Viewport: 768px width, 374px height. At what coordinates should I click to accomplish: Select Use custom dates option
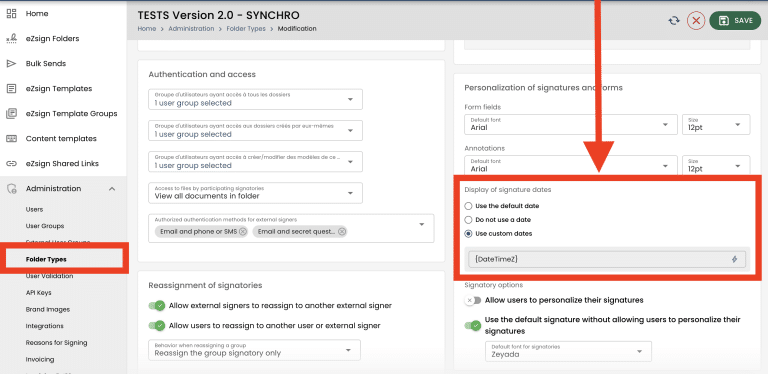pos(468,234)
